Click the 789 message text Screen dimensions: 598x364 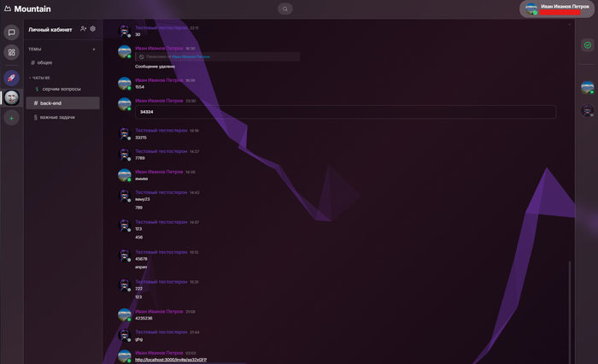(x=138, y=208)
